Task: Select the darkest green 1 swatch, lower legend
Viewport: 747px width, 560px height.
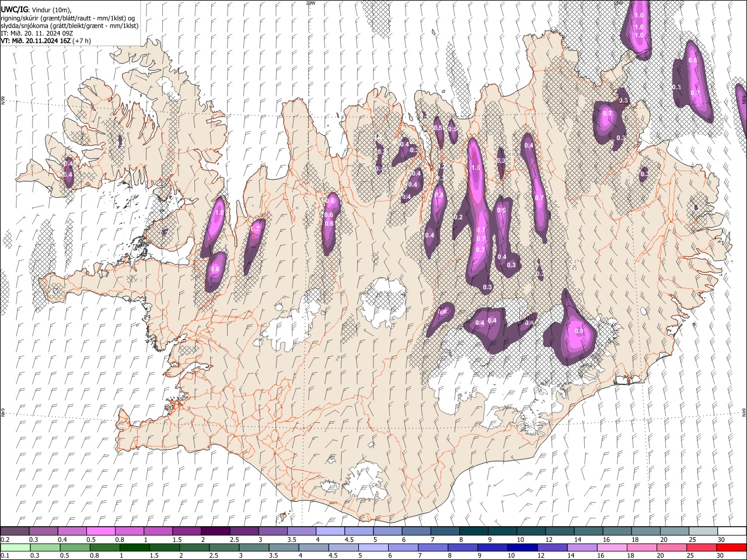Action: (x=134, y=547)
